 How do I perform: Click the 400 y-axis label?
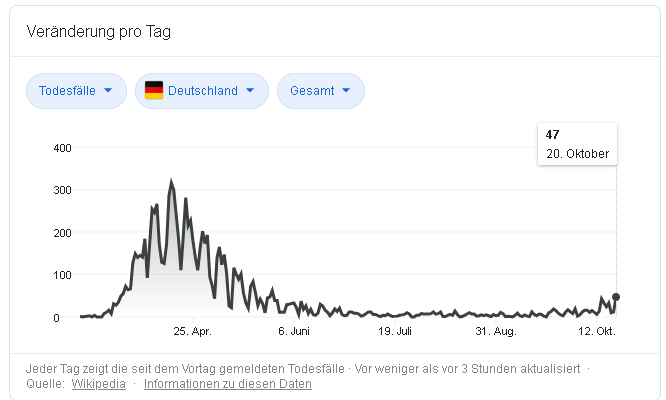(x=62, y=148)
